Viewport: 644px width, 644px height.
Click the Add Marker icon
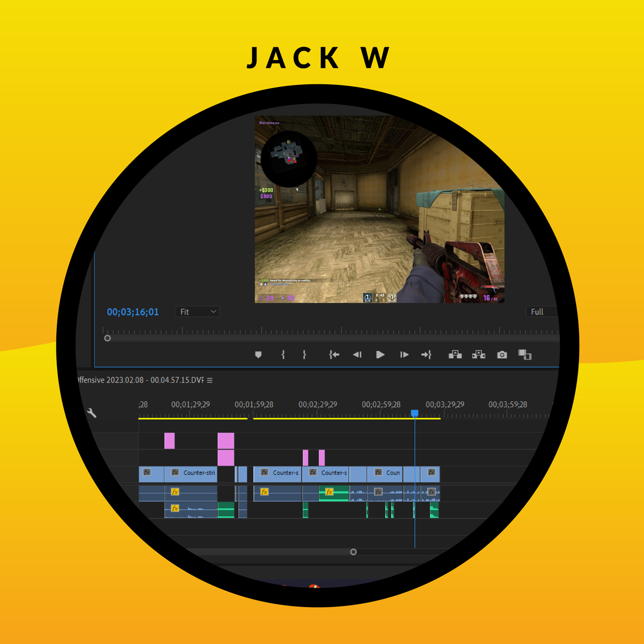click(258, 354)
